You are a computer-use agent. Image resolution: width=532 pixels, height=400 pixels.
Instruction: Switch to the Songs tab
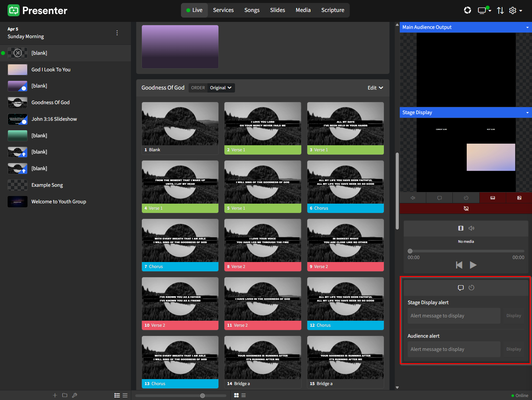point(252,10)
